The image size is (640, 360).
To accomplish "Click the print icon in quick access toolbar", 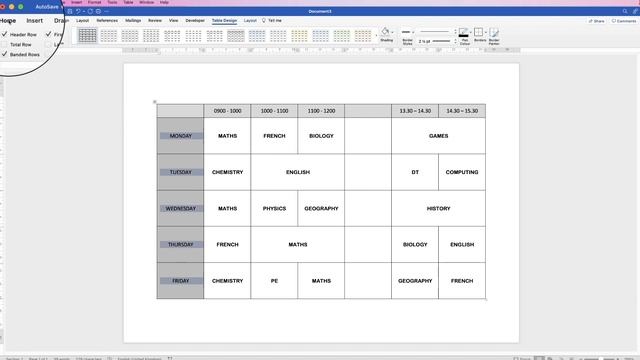I will coord(98,11).
